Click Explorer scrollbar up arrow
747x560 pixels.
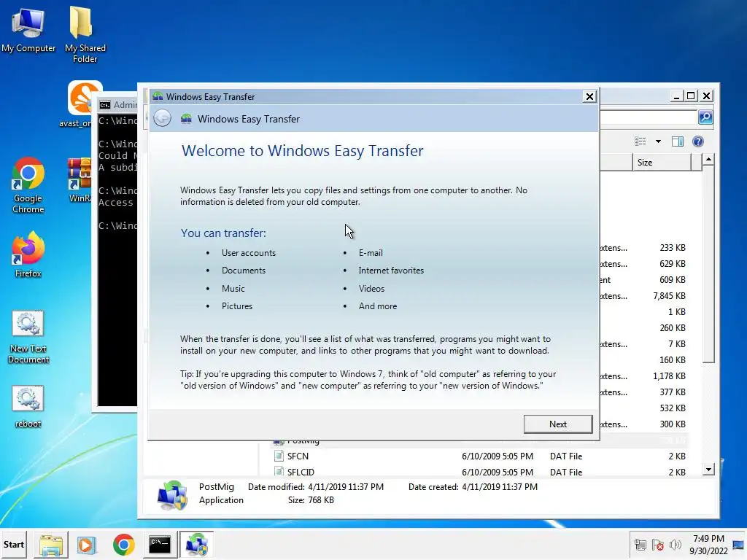tap(708, 160)
